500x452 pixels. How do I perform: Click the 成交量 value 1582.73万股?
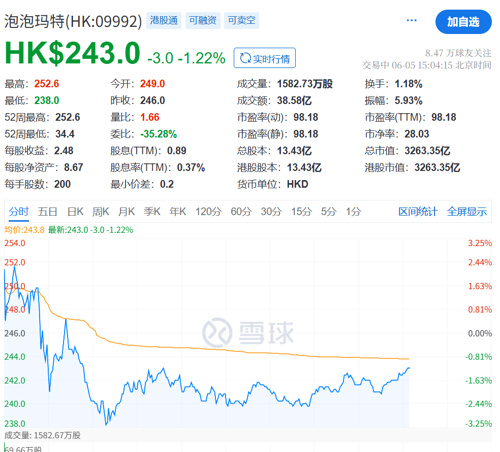305,84
